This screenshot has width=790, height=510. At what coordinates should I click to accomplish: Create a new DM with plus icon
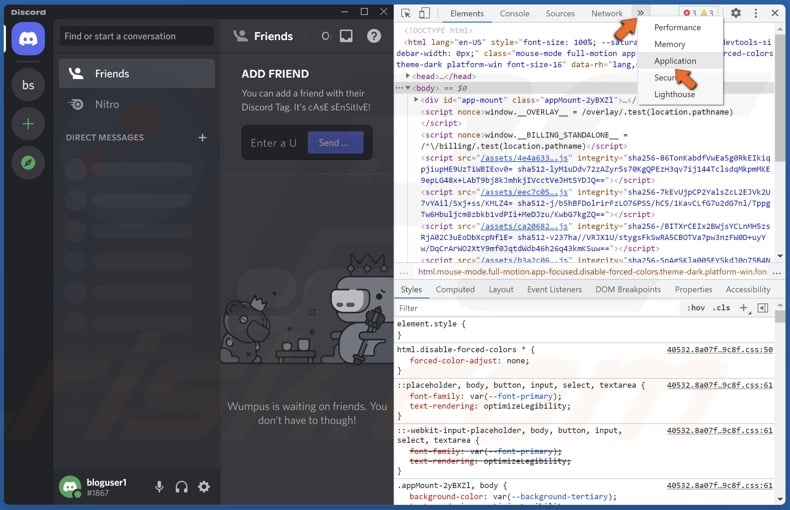click(202, 138)
